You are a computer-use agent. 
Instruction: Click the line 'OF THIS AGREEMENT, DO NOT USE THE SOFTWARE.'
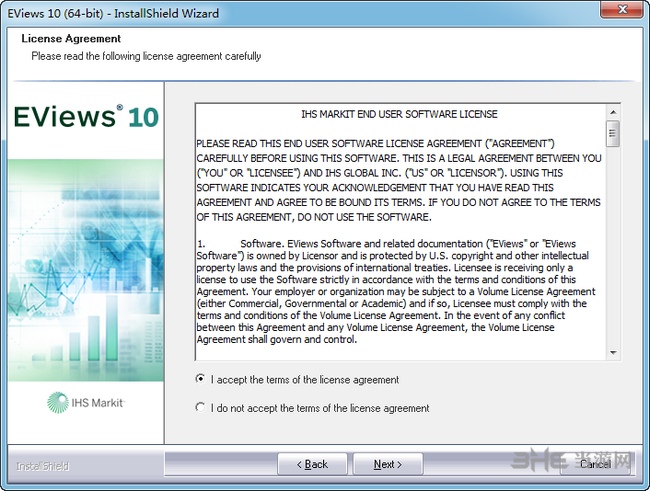314,217
